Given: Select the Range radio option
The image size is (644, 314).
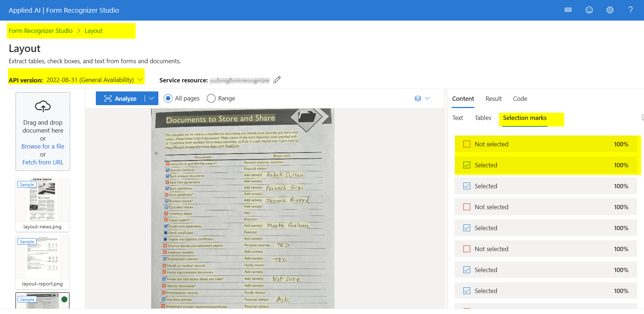Looking at the screenshot, I should (221, 98).
